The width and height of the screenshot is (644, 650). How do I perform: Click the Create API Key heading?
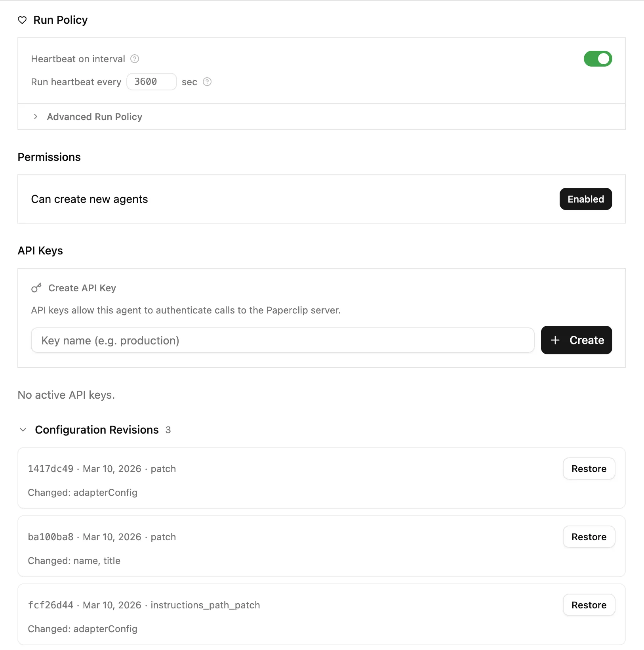click(x=82, y=288)
